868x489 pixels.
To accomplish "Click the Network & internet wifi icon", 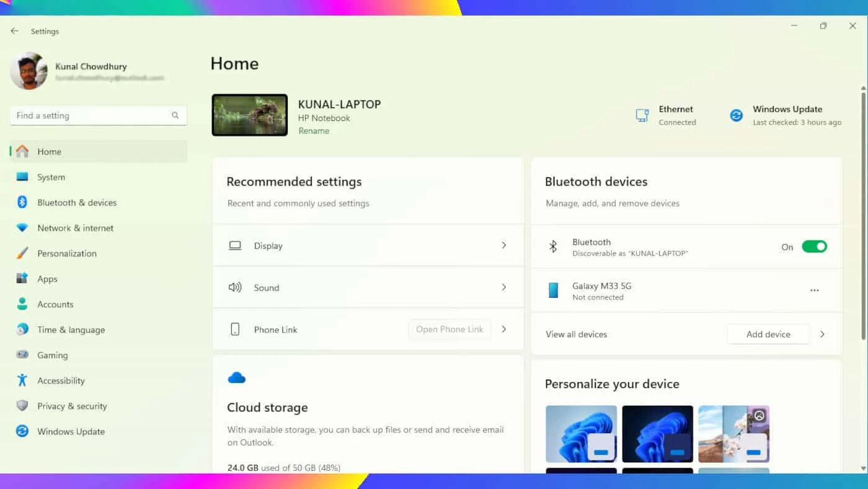I will point(22,228).
